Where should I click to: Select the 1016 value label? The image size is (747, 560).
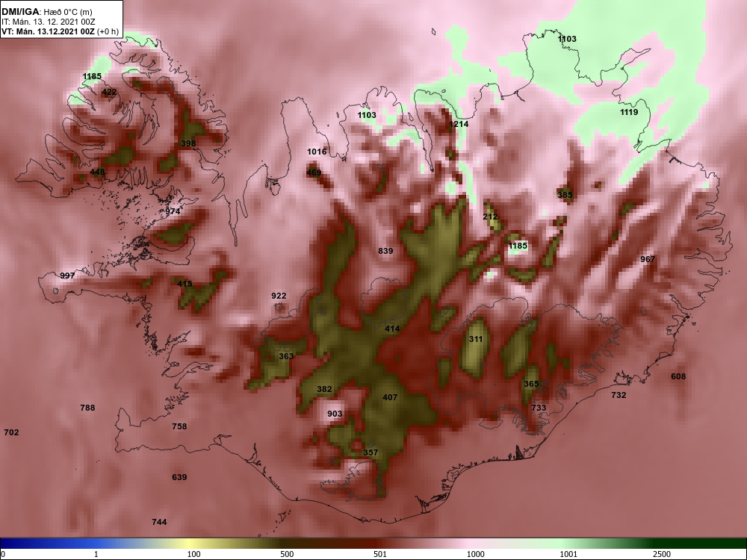click(x=317, y=152)
